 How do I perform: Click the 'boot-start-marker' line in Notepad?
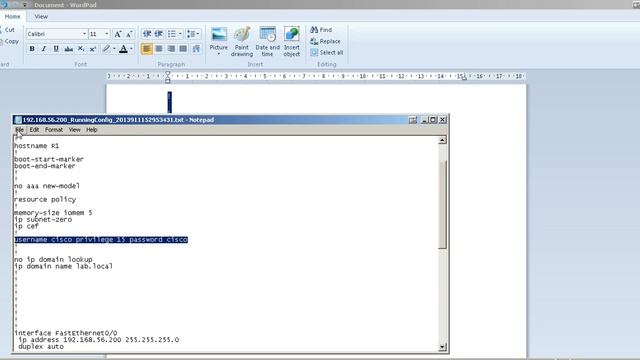click(x=49, y=159)
